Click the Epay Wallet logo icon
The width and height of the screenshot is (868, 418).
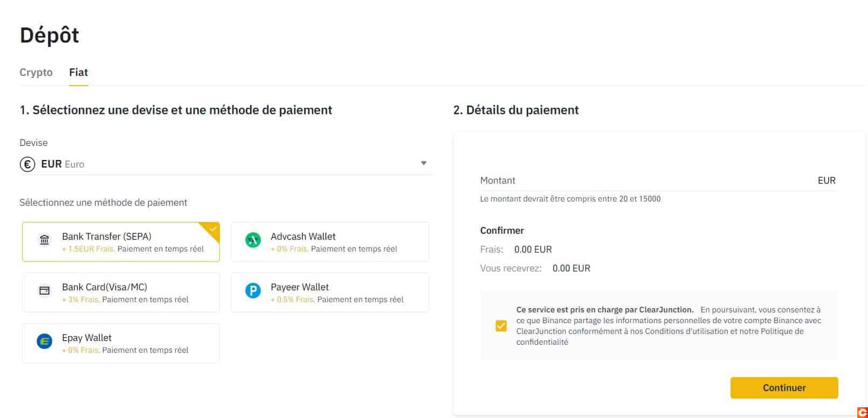pos(45,342)
